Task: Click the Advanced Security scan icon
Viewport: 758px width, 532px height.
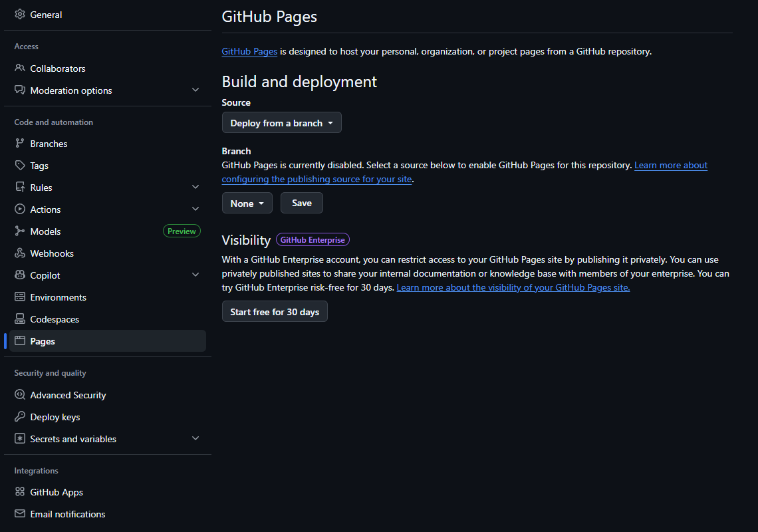Action: click(x=20, y=394)
